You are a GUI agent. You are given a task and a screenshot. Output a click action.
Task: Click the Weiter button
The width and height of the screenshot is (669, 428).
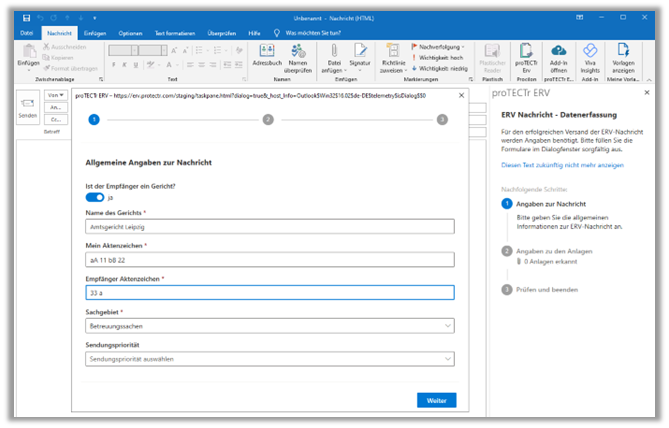click(436, 400)
